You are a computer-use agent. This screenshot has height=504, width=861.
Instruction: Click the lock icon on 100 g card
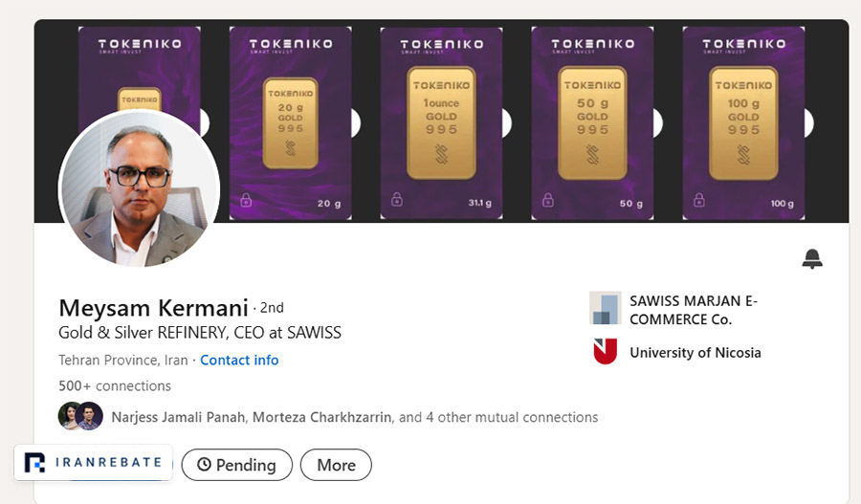(699, 200)
